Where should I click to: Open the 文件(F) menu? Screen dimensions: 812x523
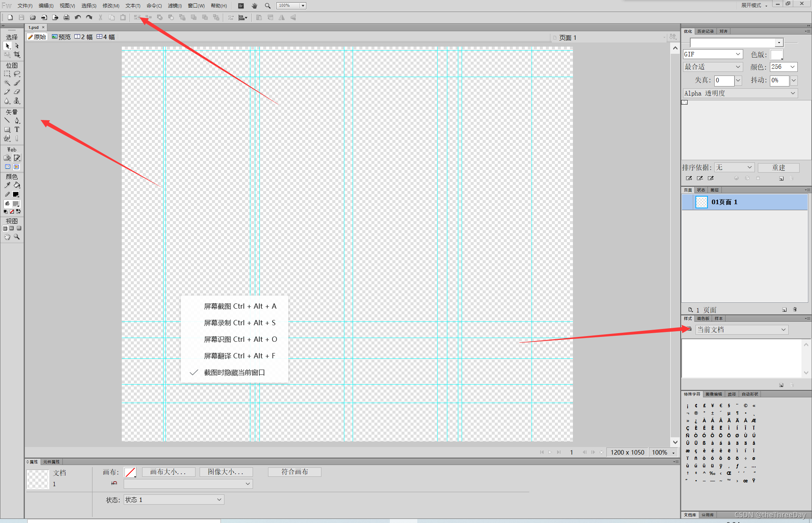[x=25, y=6]
